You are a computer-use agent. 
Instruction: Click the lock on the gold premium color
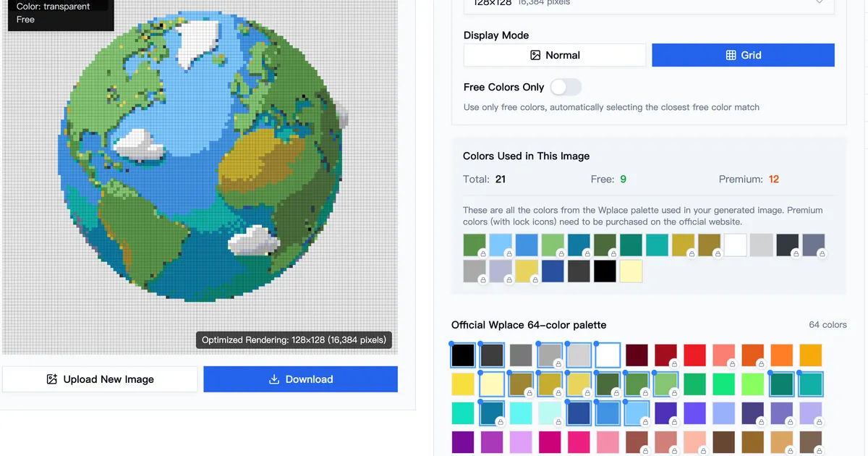[692, 253]
